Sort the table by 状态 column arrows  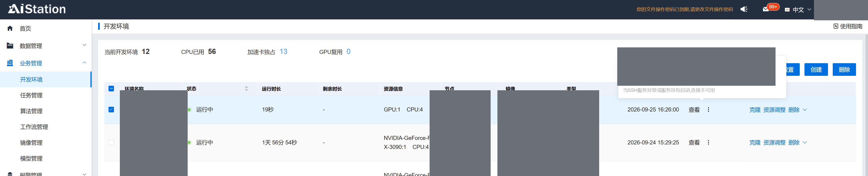pos(246,88)
